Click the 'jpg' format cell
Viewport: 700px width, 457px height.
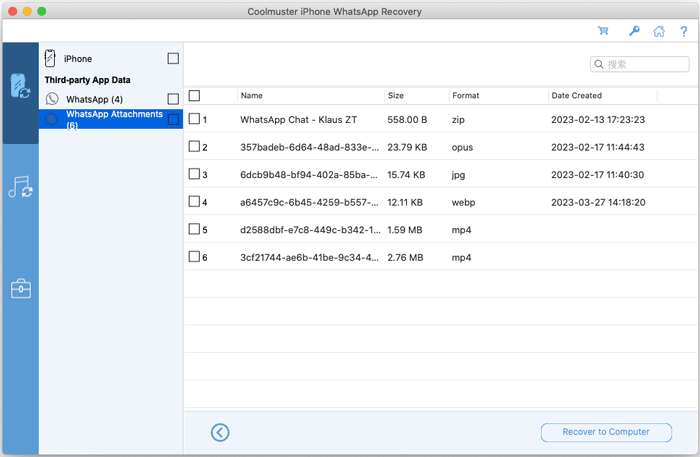[458, 175]
